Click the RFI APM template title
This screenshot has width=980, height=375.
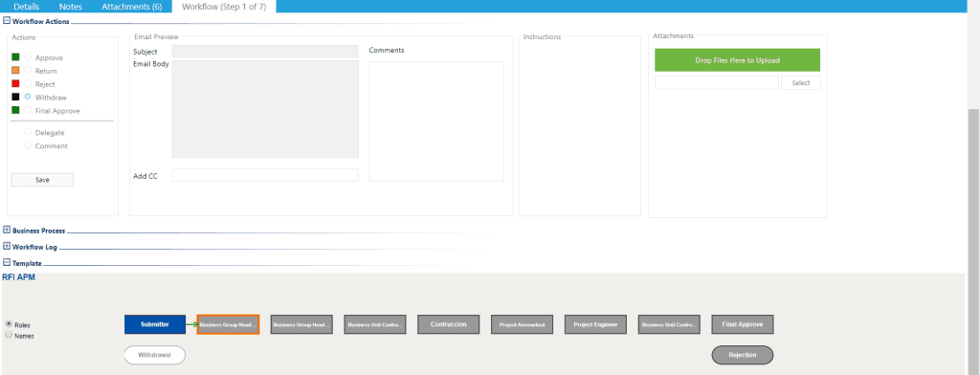[x=19, y=277]
